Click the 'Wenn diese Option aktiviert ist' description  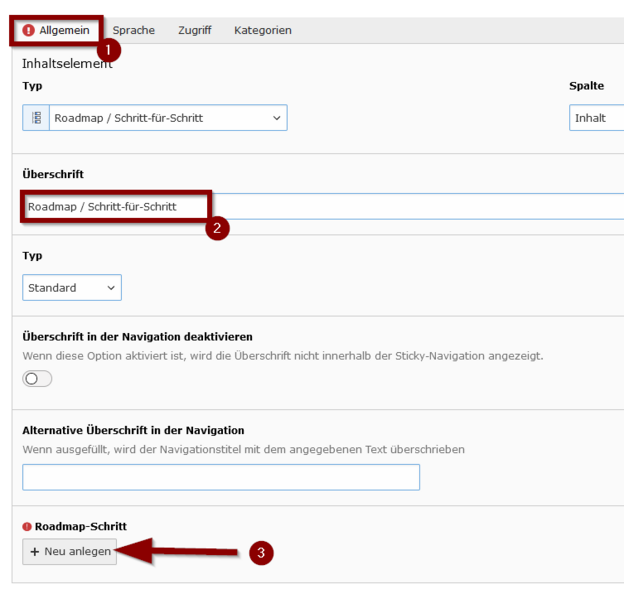coord(283,356)
